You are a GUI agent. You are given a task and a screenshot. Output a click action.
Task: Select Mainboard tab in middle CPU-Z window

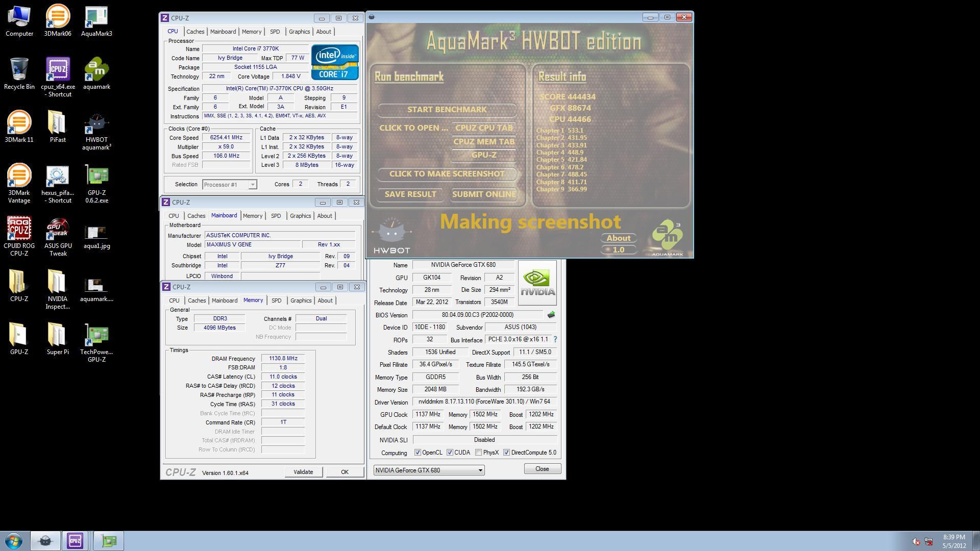(x=224, y=215)
